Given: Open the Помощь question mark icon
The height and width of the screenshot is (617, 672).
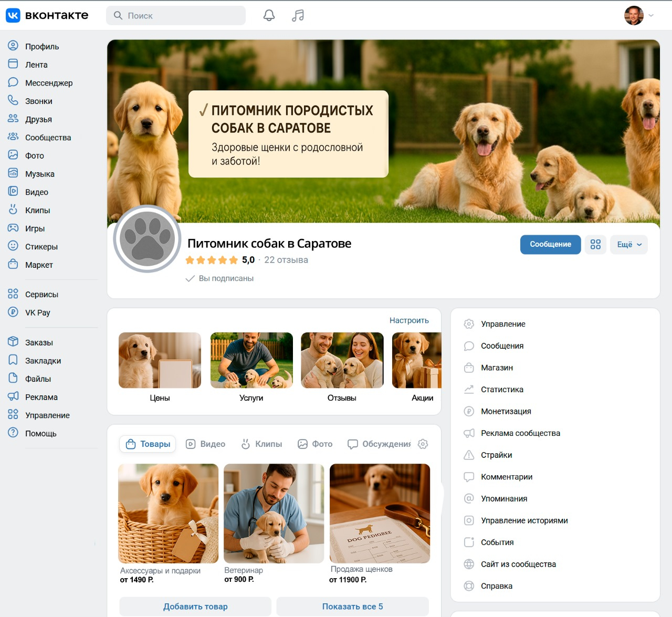Looking at the screenshot, I should tap(13, 433).
